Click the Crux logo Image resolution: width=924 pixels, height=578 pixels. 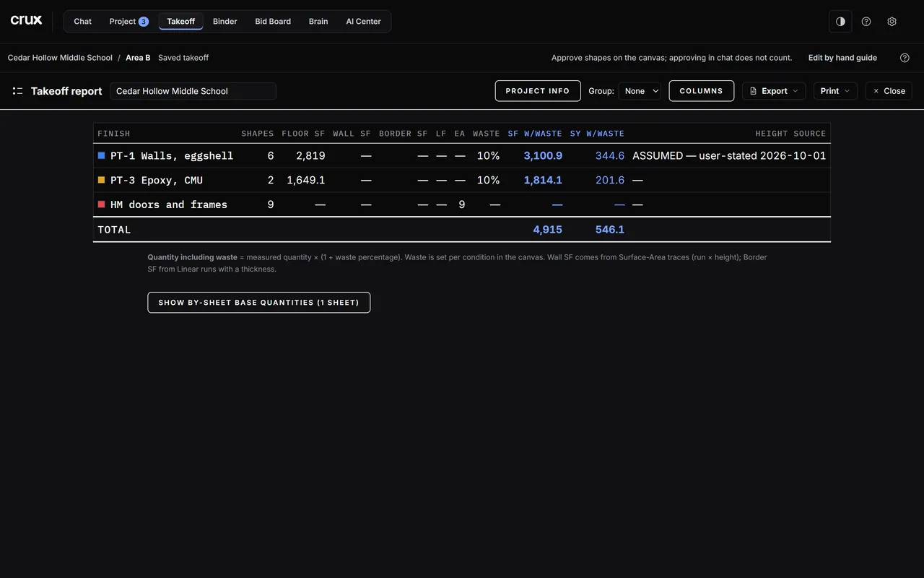(26, 20)
